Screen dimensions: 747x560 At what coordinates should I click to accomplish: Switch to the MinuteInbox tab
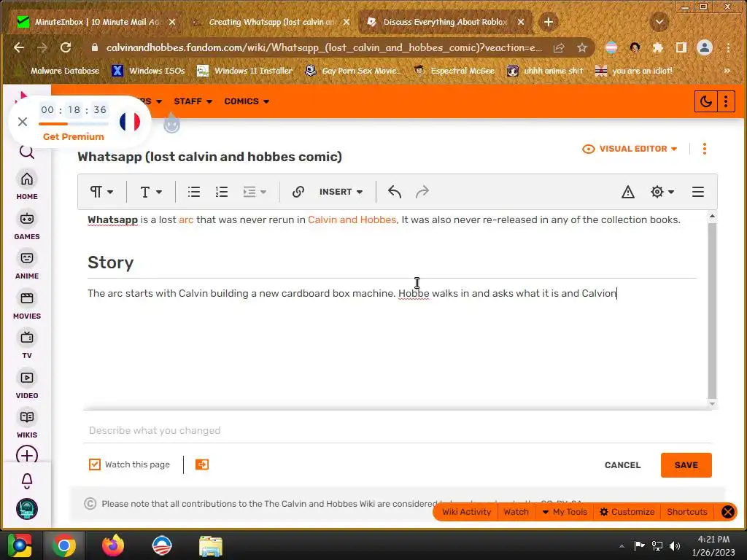[x=97, y=22]
